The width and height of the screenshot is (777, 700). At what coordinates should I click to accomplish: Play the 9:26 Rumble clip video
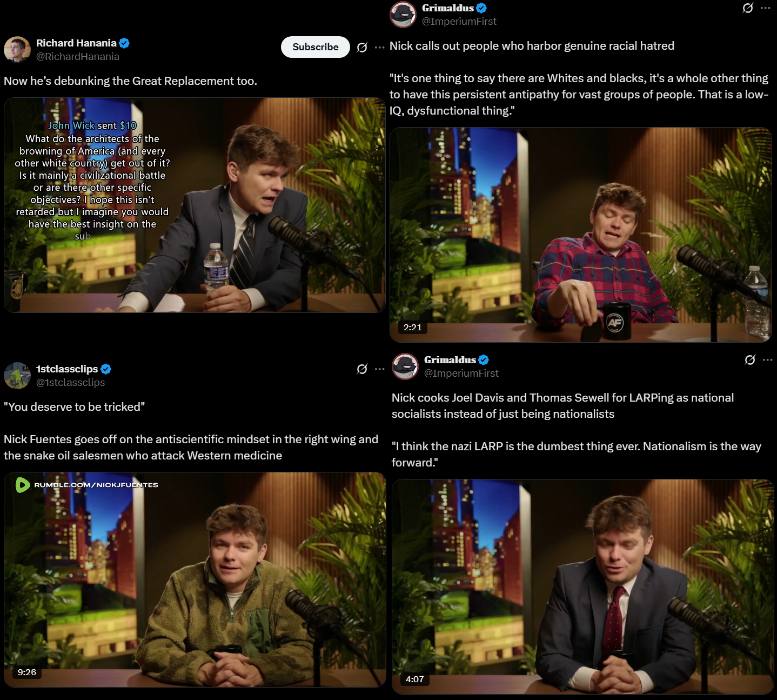(x=195, y=579)
